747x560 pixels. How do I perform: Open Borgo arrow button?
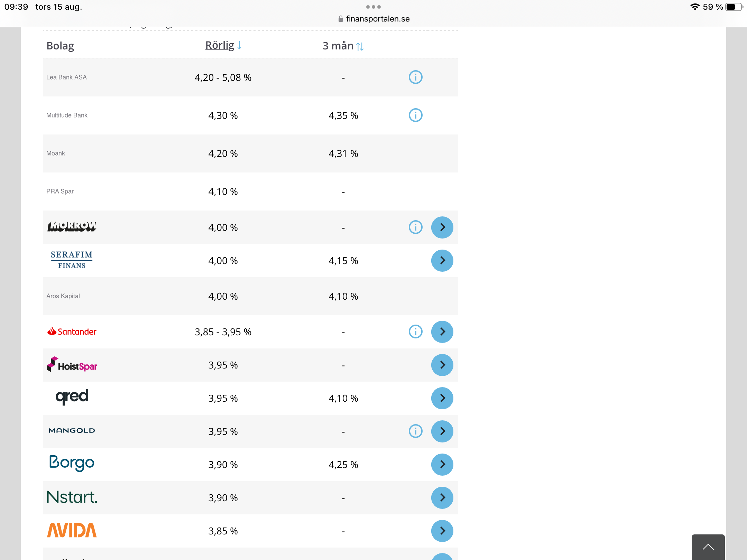tap(442, 464)
